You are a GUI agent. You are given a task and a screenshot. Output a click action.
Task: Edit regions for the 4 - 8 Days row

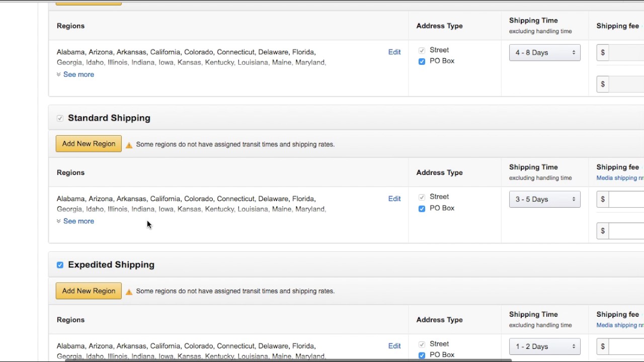(x=394, y=52)
